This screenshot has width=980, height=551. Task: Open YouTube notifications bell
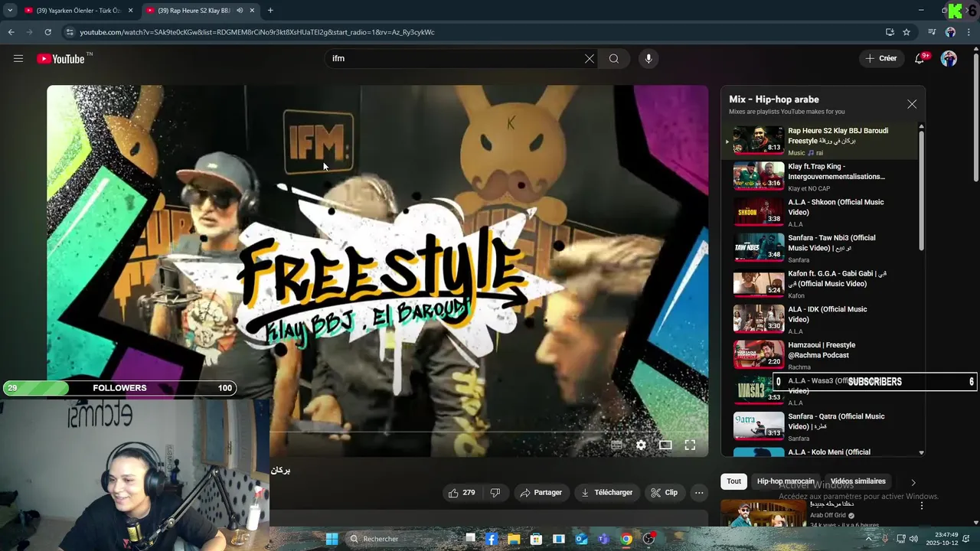tap(920, 58)
